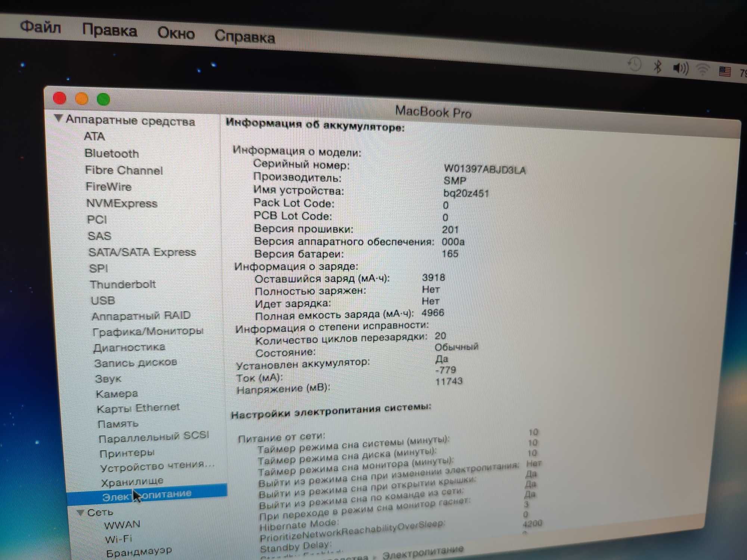Click the MacBook Pro window title

pyautogui.click(x=433, y=112)
